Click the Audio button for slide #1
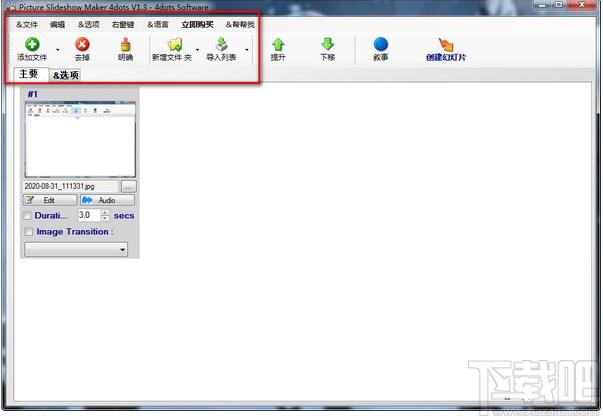 pyautogui.click(x=107, y=200)
